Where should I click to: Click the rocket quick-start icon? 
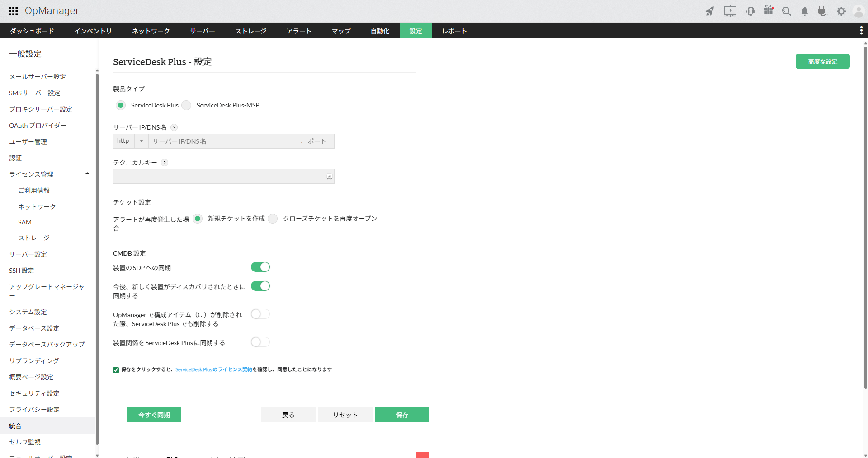click(710, 11)
